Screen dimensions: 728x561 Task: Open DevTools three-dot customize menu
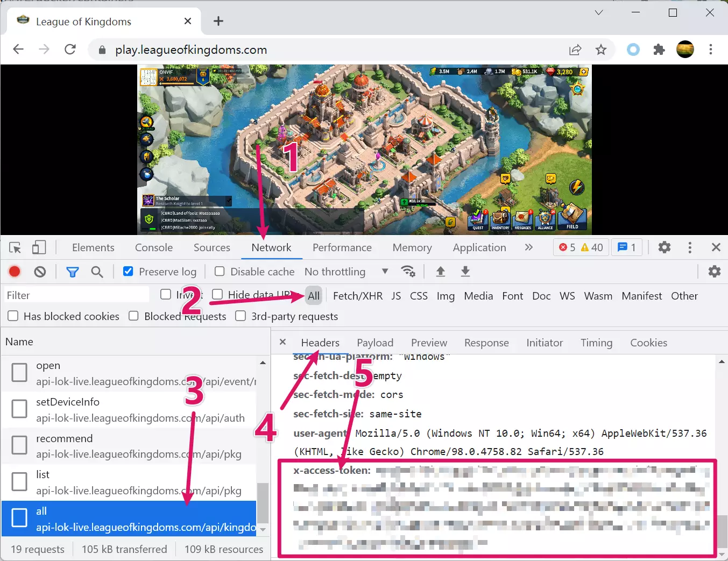tap(690, 247)
